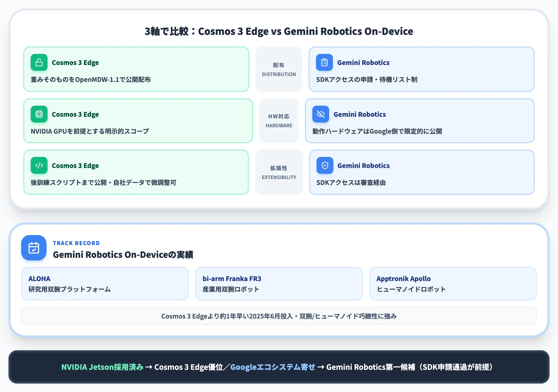Open the ALOHA platform card
This screenshot has height=392, width=558.
tap(105, 284)
